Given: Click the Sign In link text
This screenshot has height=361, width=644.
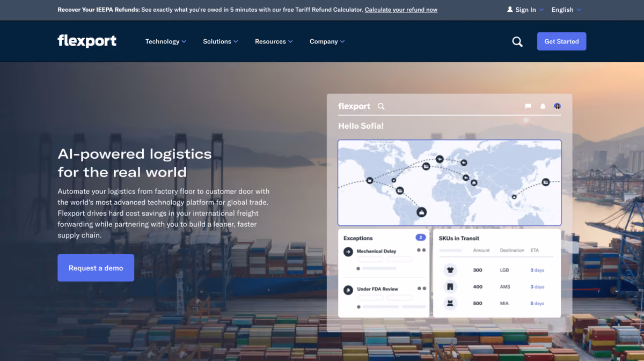Looking at the screenshot, I should click(x=525, y=10).
